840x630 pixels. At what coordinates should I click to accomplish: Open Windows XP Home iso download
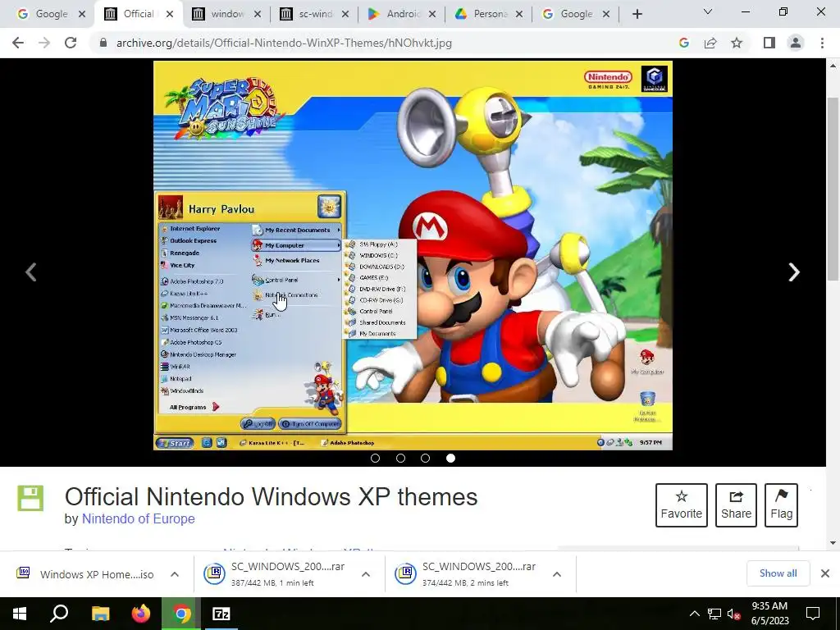[x=85, y=574]
